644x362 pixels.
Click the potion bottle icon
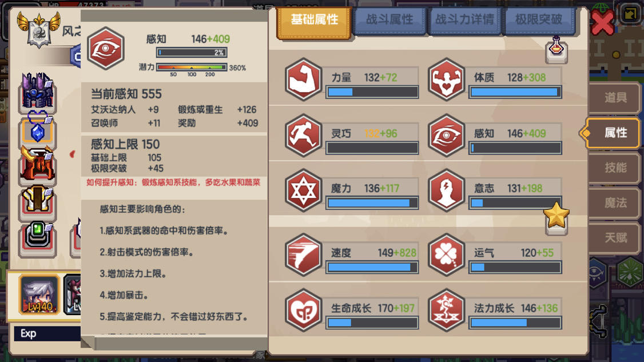click(x=556, y=50)
